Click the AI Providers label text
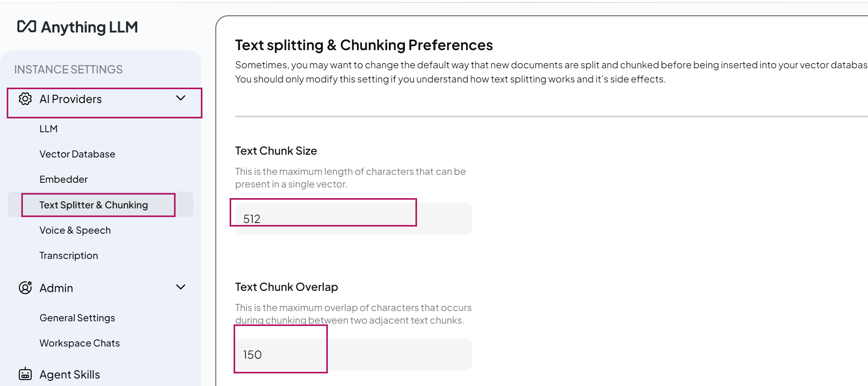Image resolution: width=868 pixels, height=386 pixels. [71, 99]
